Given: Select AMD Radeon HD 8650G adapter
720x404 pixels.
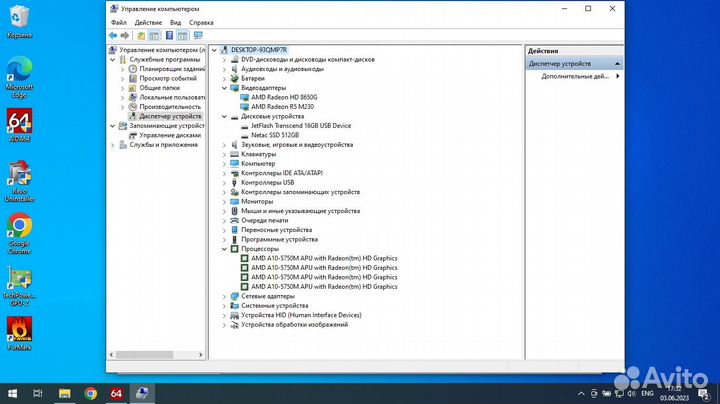Looking at the screenshot, I should 284,97.
